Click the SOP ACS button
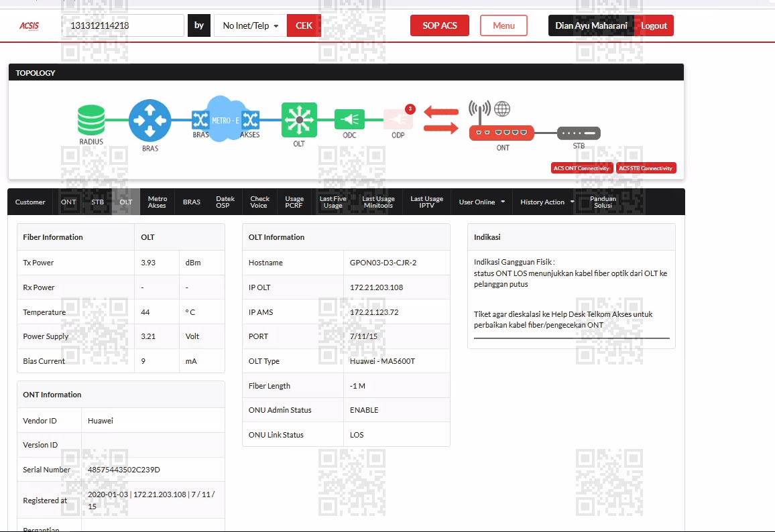This screenshot has height=532, width=775. [x=439, y=25]
